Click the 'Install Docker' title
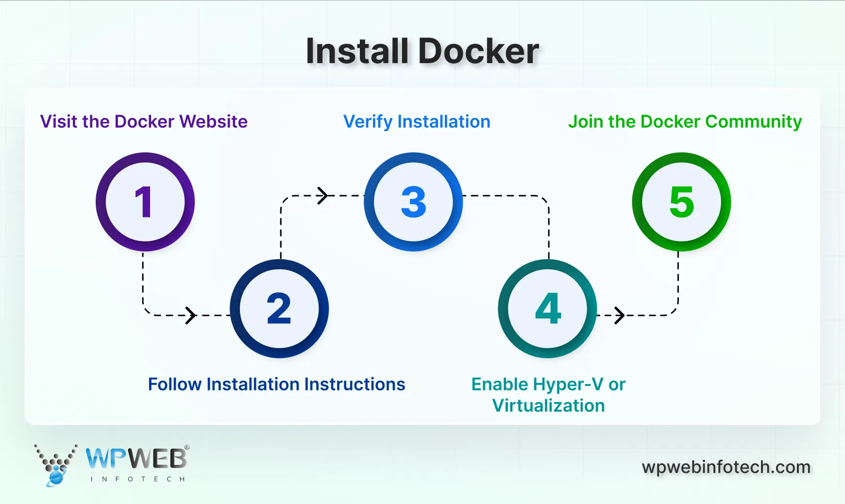The image size is (845, 504). [x=422, y=50]
